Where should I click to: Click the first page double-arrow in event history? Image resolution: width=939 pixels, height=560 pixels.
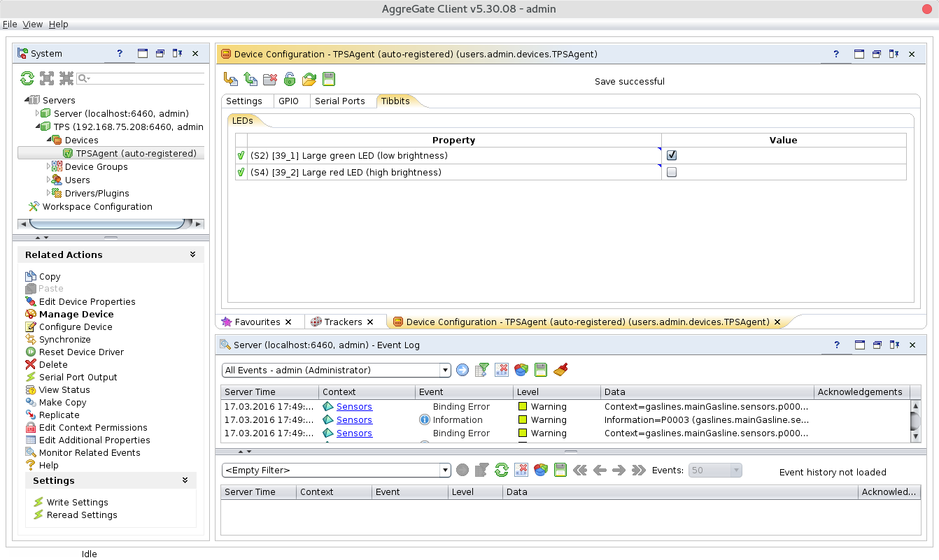579,471
